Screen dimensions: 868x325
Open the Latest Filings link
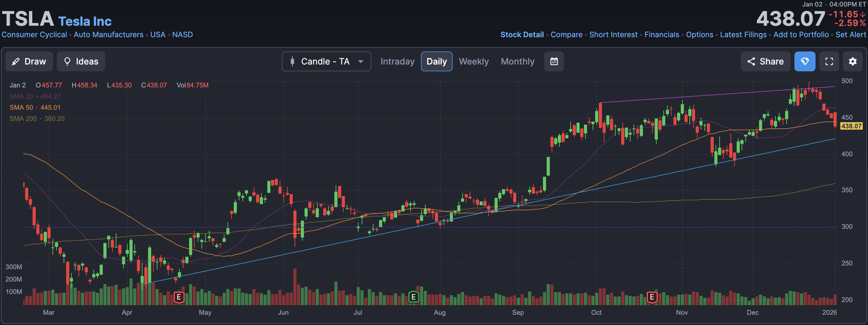pos(743,35)
